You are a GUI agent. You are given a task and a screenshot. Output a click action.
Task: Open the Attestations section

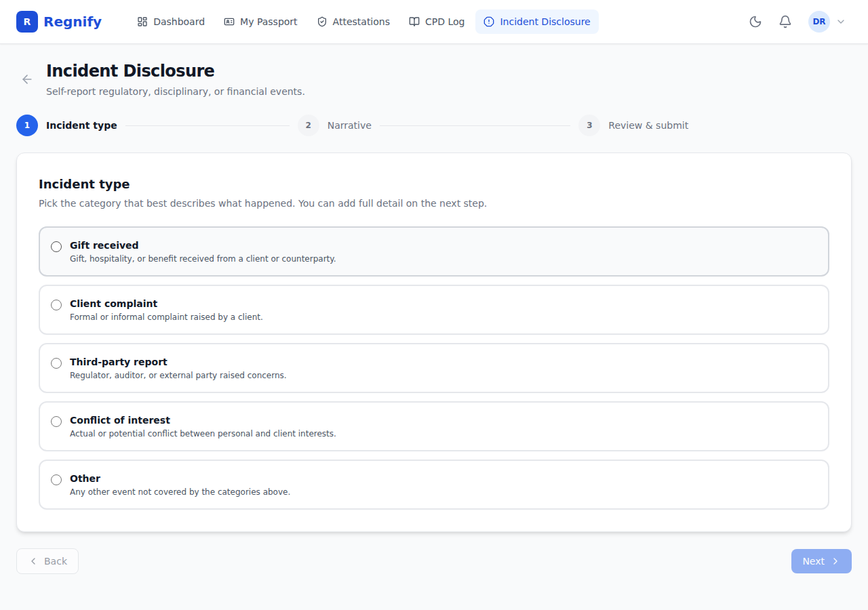353,22
